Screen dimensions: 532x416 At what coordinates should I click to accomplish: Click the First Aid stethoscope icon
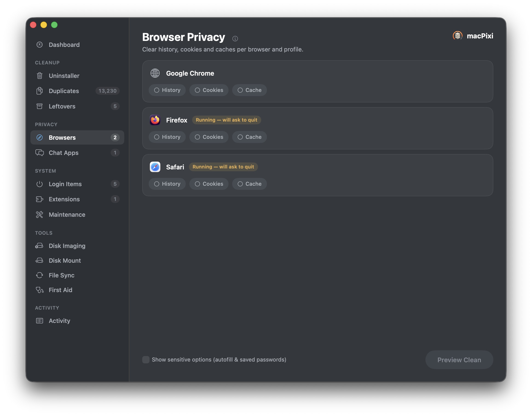coord(40,290)
